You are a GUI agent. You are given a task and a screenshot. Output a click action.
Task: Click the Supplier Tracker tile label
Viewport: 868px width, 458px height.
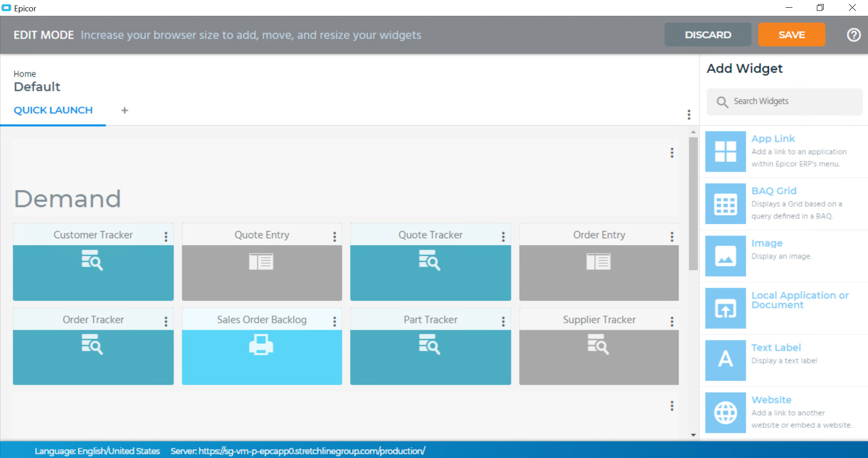599,320
